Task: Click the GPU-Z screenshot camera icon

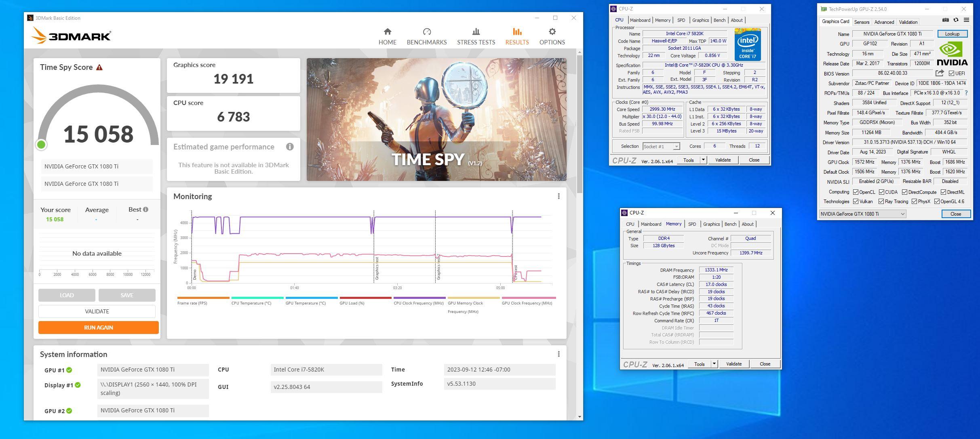Action: [x=946, y=20]
